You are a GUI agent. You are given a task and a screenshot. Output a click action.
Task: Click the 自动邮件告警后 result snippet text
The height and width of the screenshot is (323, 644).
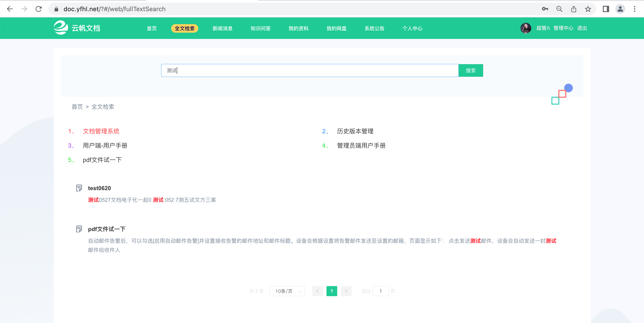pos(322,245)
